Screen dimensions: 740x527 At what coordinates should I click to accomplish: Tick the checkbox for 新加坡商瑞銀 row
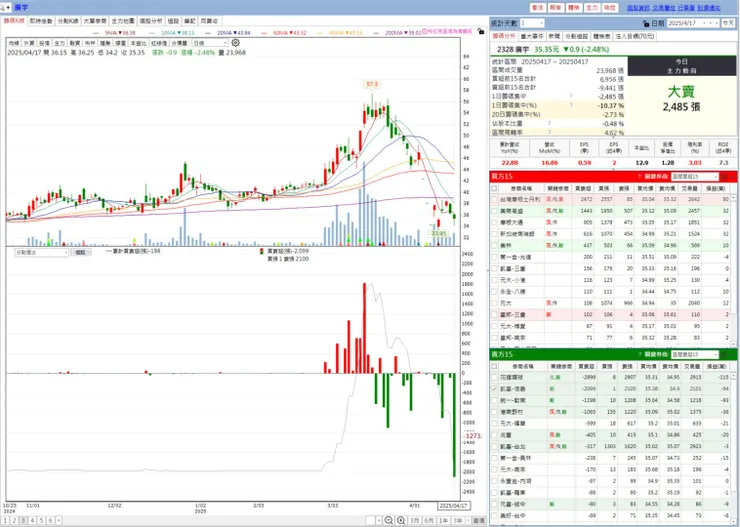494,234
